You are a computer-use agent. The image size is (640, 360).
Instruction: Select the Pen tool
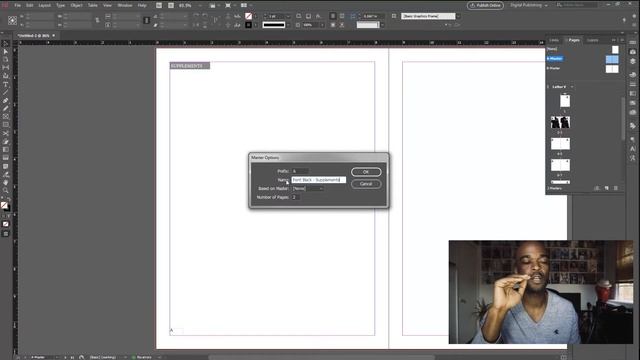pos(5,100)
